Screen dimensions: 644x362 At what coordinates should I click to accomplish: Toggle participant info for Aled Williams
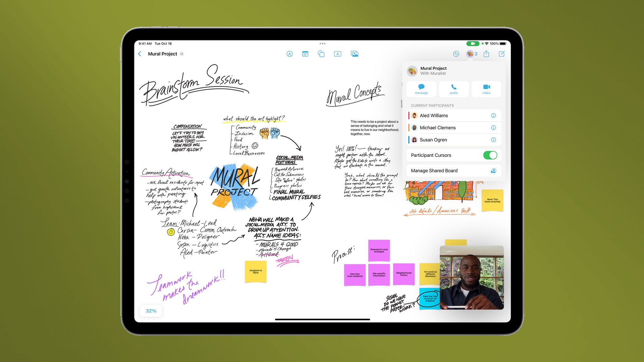(x=493, y=116)
